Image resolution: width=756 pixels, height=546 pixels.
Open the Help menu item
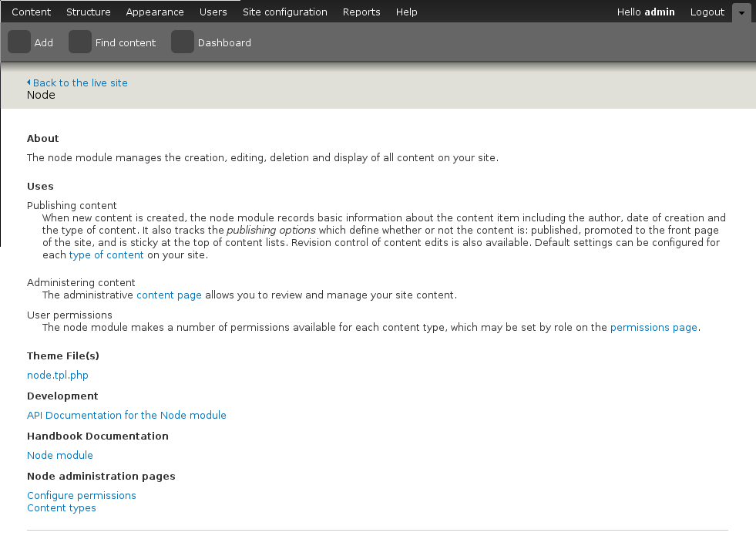(x=406, y=12)
